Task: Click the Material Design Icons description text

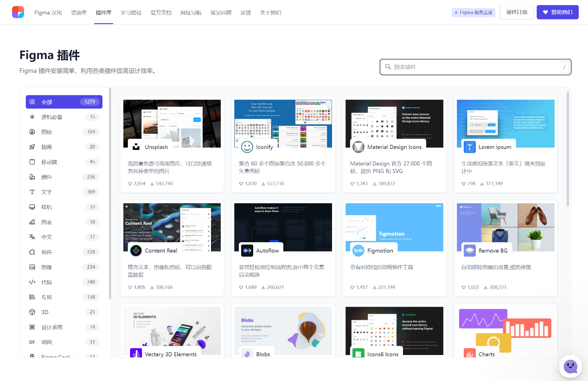Action: pos(392,167)
